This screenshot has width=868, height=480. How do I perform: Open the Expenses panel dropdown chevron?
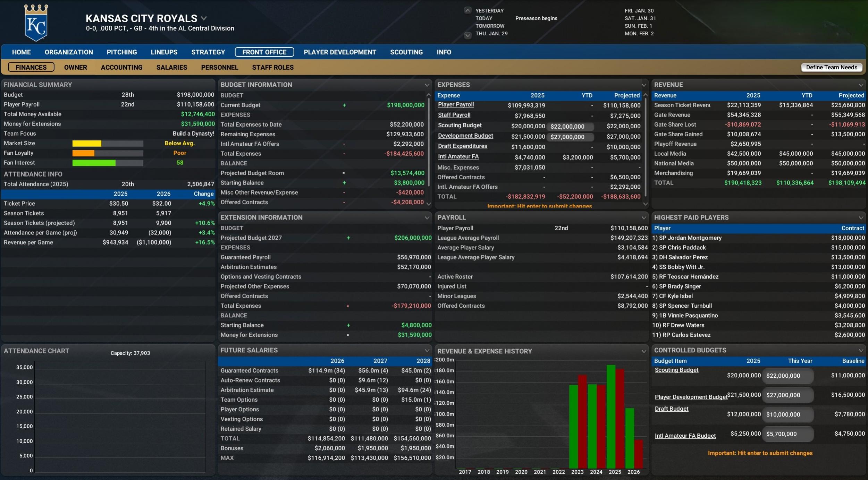(x=644, y=85)
